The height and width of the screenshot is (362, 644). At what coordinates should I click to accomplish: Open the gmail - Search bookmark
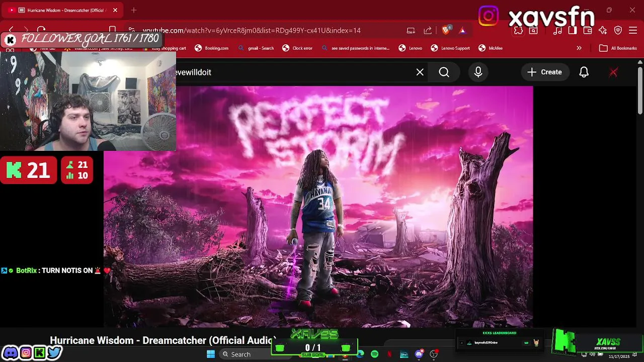pos(256,48)
